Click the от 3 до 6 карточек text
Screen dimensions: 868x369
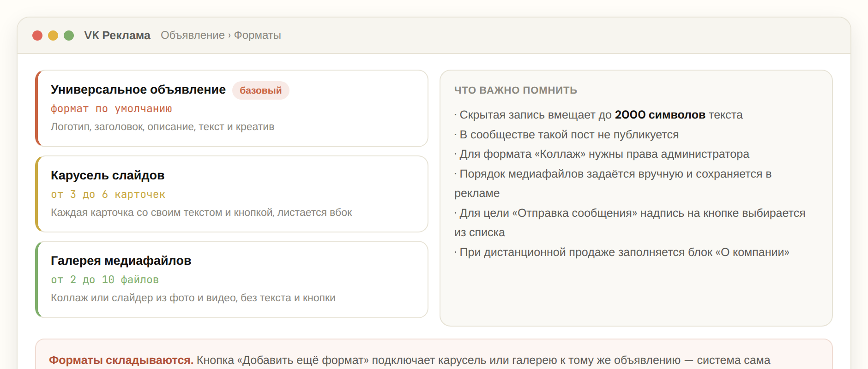(108, 195)
